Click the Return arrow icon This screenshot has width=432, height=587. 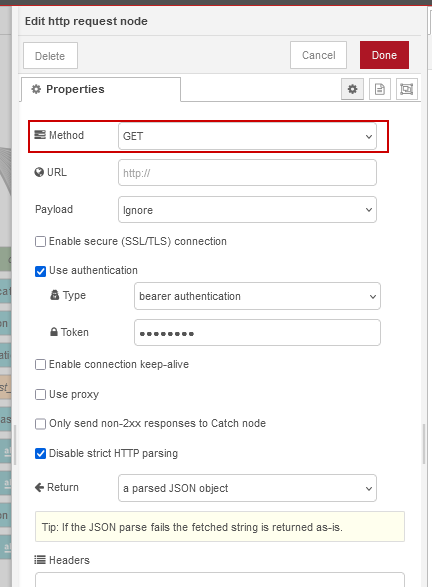coord(39,487)
